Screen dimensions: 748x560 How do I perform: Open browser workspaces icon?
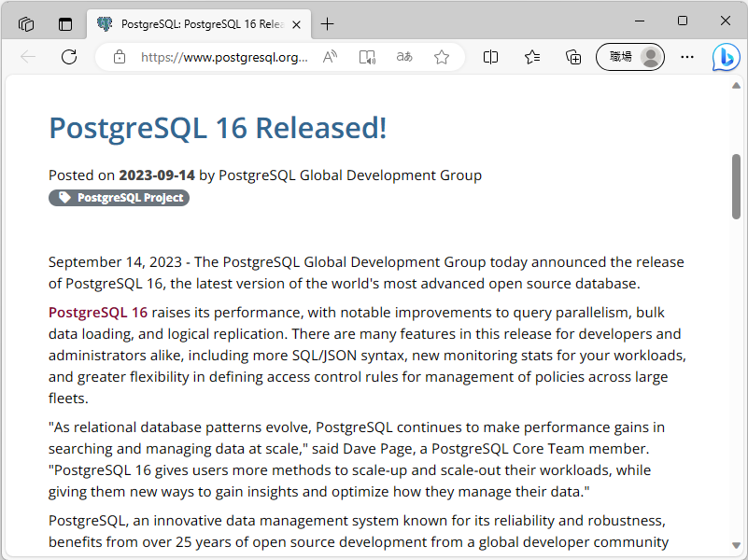coord(25,23)
